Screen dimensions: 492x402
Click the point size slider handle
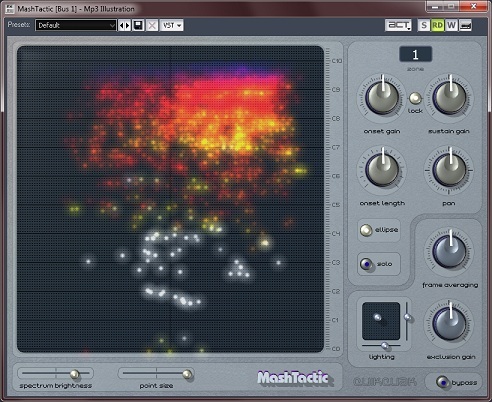(187, 374)
